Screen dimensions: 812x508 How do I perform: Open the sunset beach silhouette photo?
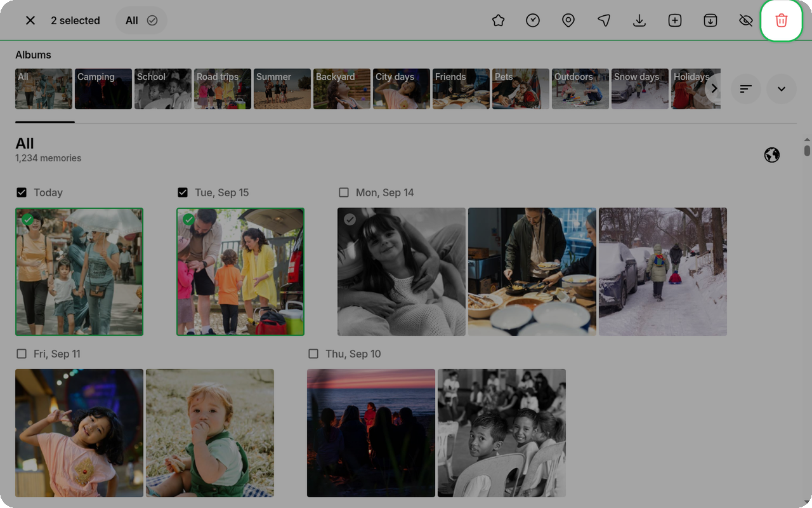[371, 433]
